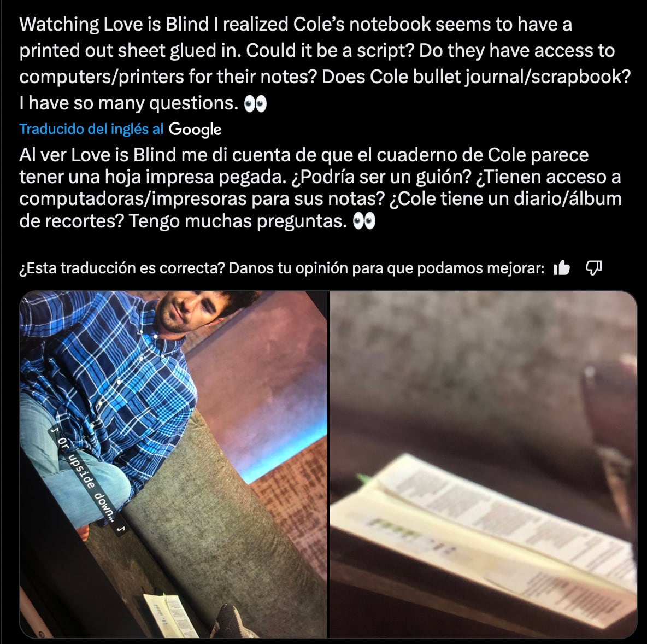The image size is (647, 644).
Task: Click the eyes emoji ending the English tweet
Action: click(x=255, y=104)
